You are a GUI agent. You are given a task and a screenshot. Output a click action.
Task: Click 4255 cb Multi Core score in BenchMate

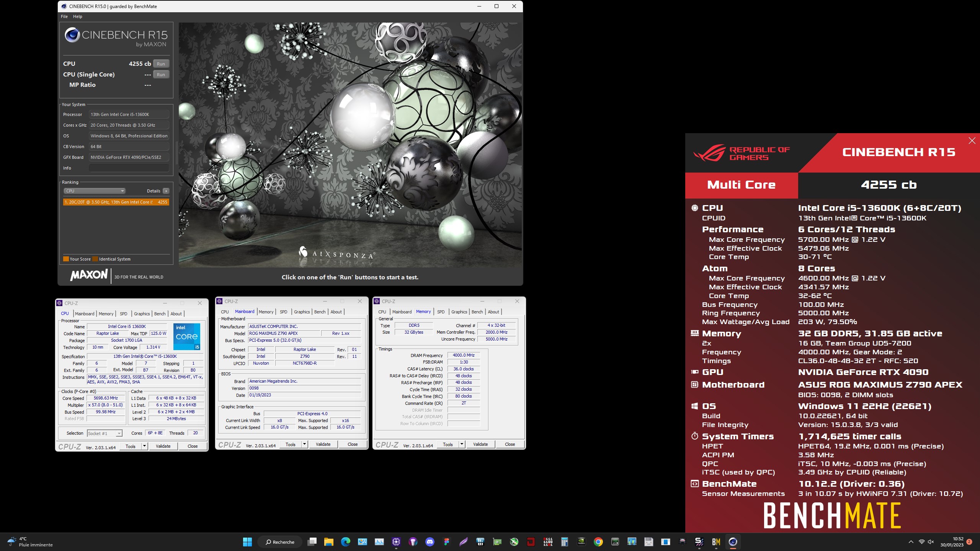tap(889, 185)
